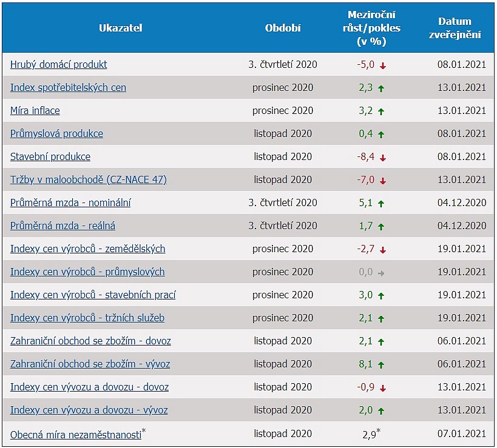This screenshot has height=448, width=497.
Task: Open Index spotřebitelských cen link
Action: coord(68,87)
